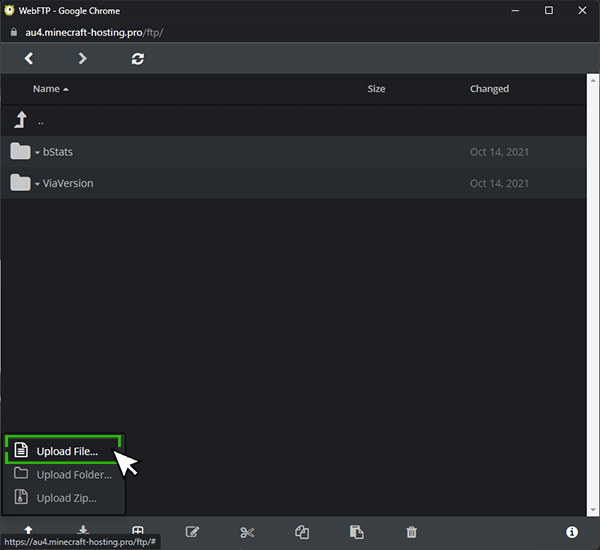This screenshot has height=550, width=600.
Task: Sort the list by the Name column
Action: click(46, 89)
